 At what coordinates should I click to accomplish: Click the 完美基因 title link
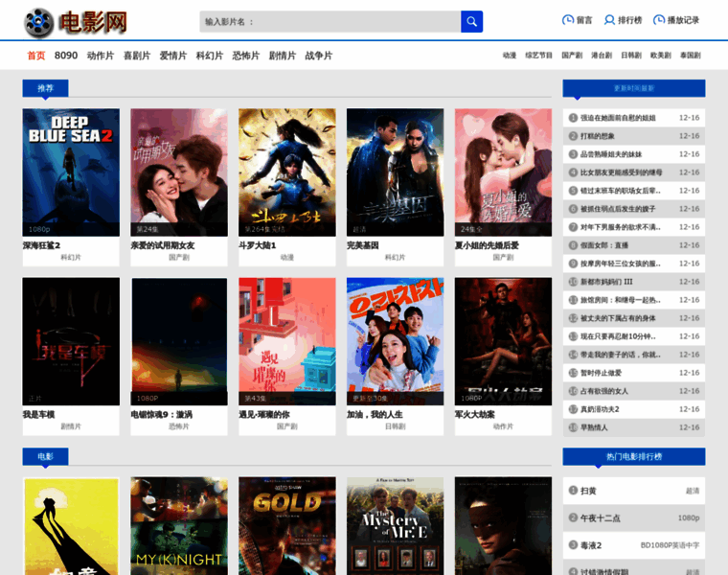point(365,245)
